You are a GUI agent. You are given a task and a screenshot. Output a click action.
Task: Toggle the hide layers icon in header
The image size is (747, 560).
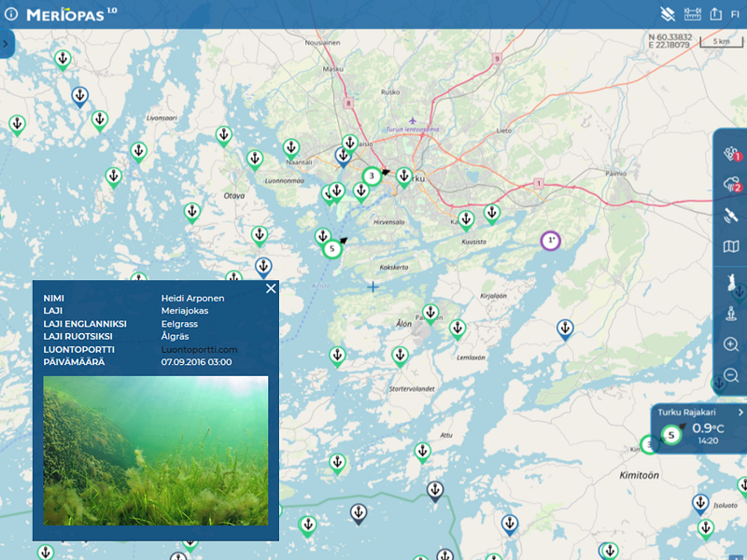point(667,14)
